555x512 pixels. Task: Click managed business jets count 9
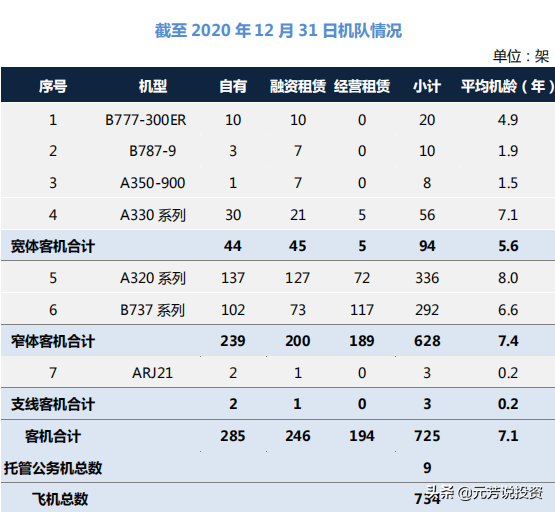427,468
